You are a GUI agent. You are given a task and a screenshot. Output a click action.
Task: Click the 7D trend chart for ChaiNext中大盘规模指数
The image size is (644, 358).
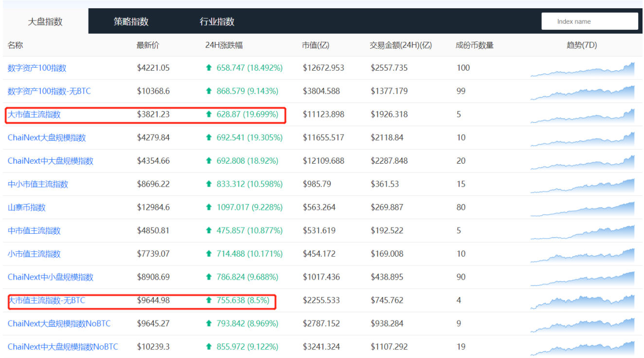[582, 162]
